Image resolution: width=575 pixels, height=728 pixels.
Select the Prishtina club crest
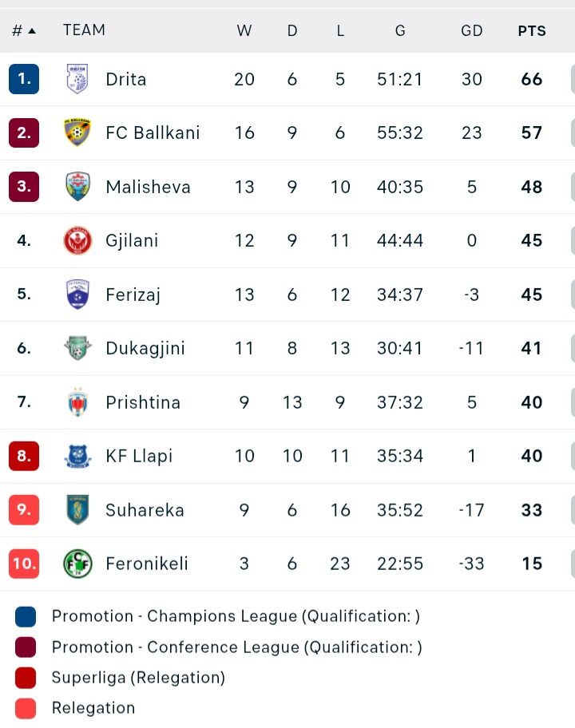pos(77,402)
